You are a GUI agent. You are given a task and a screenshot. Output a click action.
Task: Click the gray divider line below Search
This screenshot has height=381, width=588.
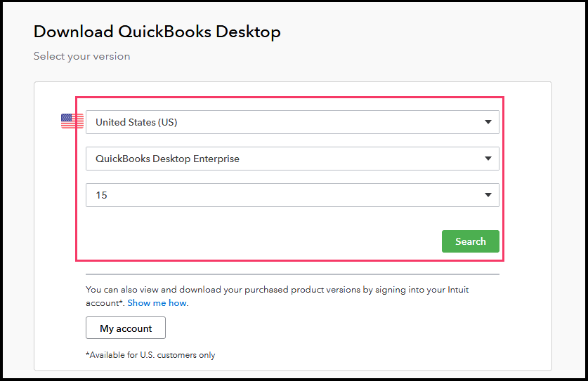tap(292, 274)
